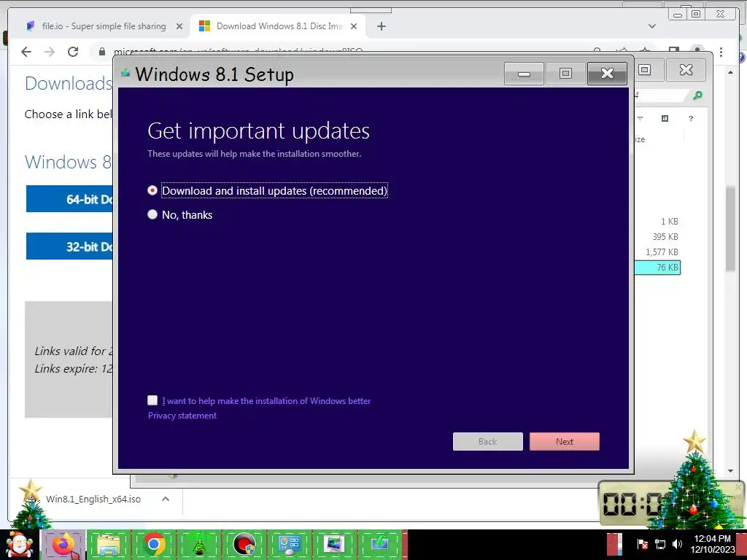
Task: Open the Windows Setup taskbar icon
Action: point(379,545)
